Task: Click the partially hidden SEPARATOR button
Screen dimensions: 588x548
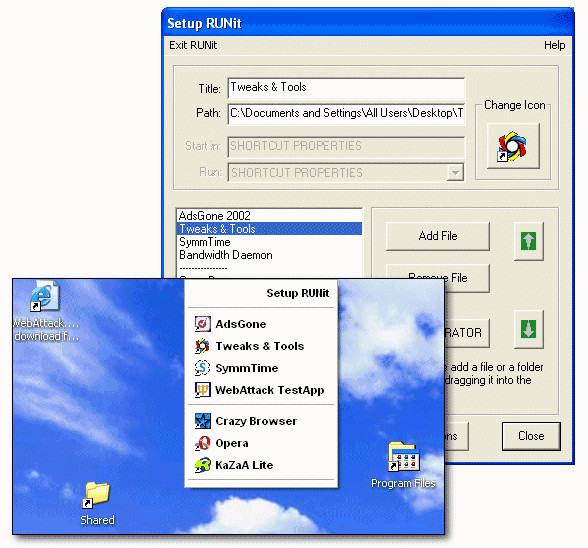Action: (x=466, y=333)
